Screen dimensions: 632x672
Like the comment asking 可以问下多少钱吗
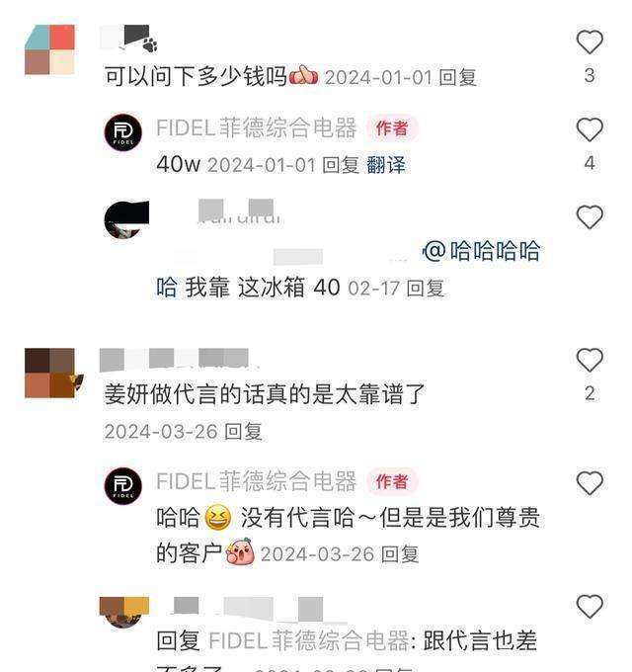click(x=590, y=42)
